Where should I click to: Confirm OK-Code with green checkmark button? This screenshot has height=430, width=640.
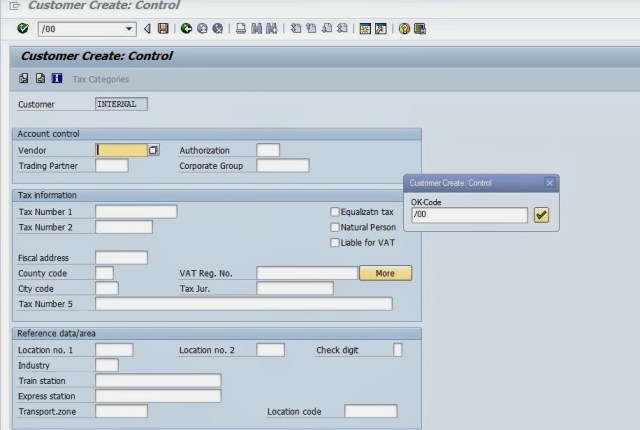(541, 215)
